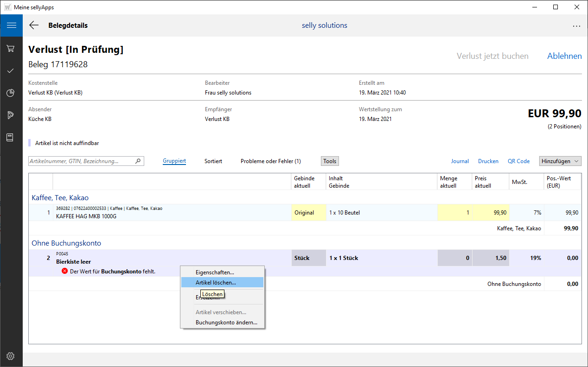The image size is (588, 367).
Task: Open the checkmark approvals sidebar icon
Action: (x=11, y=71)
